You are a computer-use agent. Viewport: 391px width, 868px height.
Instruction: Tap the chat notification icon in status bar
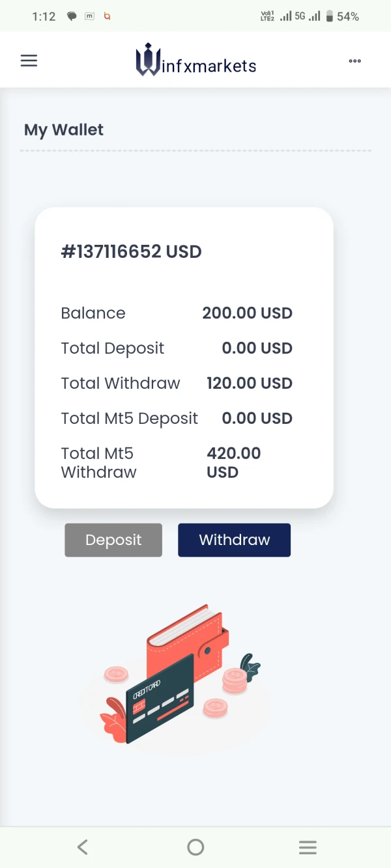coord(72,17)
